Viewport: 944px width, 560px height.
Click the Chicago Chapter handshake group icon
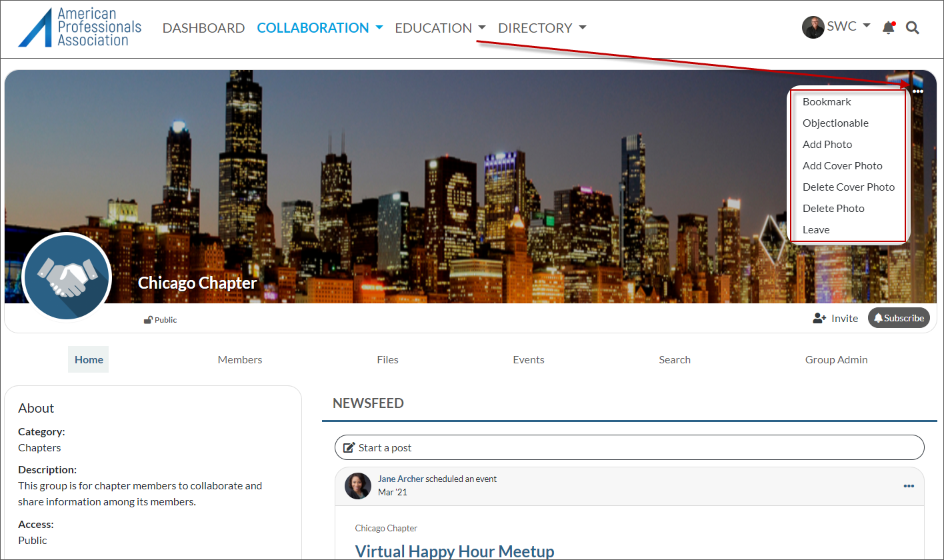(x=67, y=277)
